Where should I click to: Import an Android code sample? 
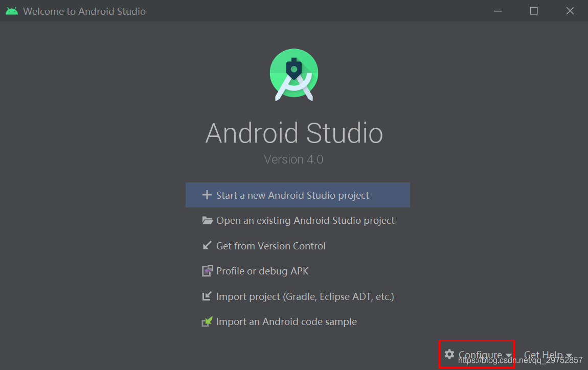(x=286, y=321)
